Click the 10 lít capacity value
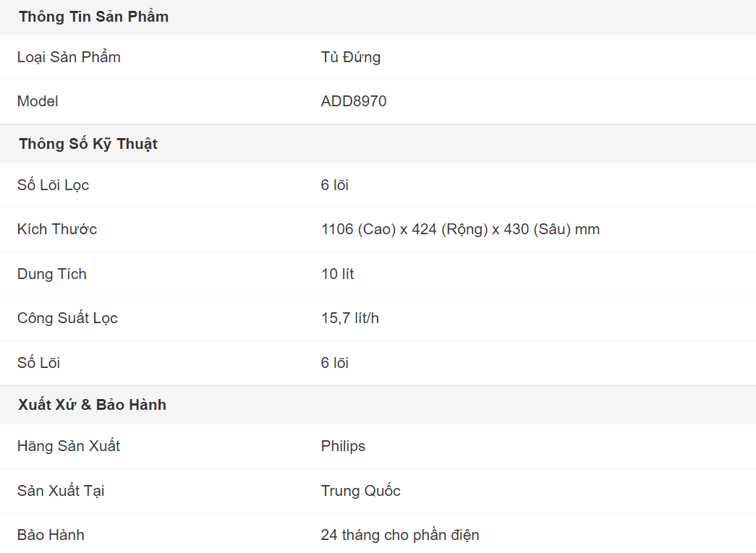 (337, 274)
